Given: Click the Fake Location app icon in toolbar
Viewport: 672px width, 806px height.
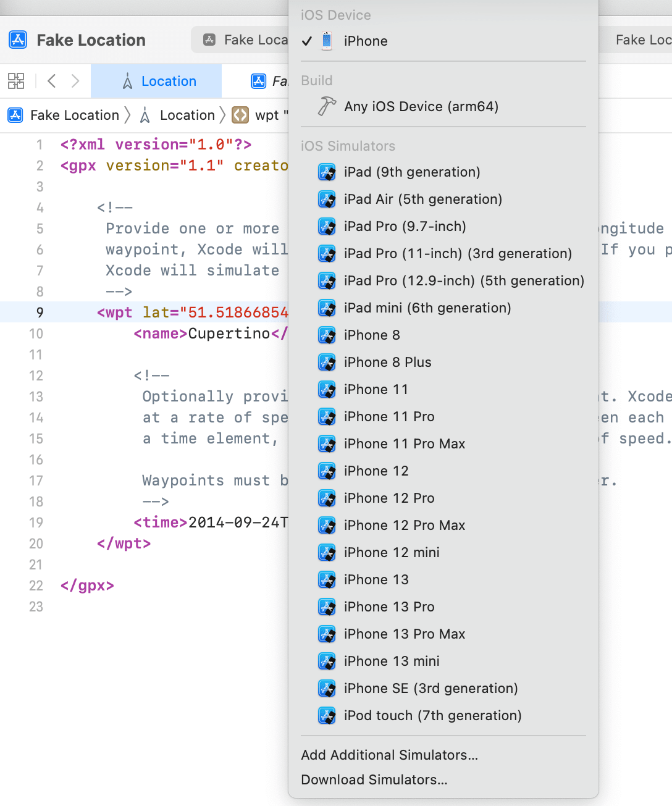Looking at the screenshot, I should click(x=18, y=40).
